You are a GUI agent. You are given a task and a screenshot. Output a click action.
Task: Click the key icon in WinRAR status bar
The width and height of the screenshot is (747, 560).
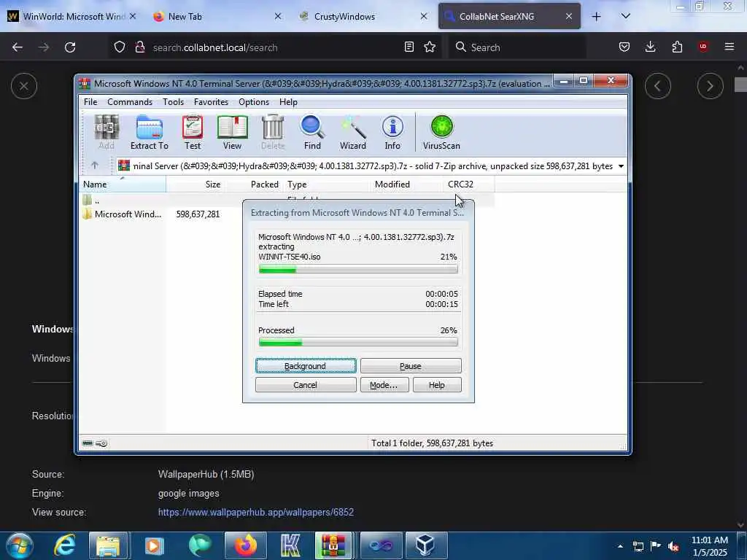click(101, 443)
